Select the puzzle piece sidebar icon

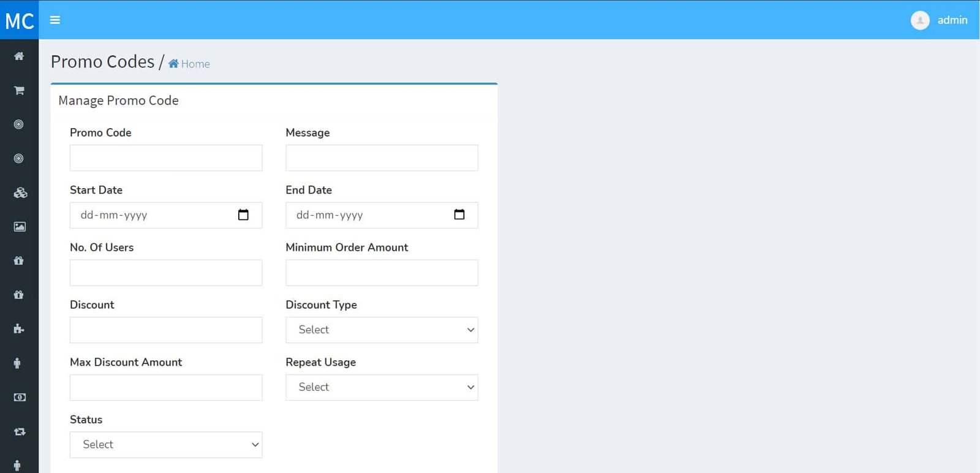click(19, 329)
